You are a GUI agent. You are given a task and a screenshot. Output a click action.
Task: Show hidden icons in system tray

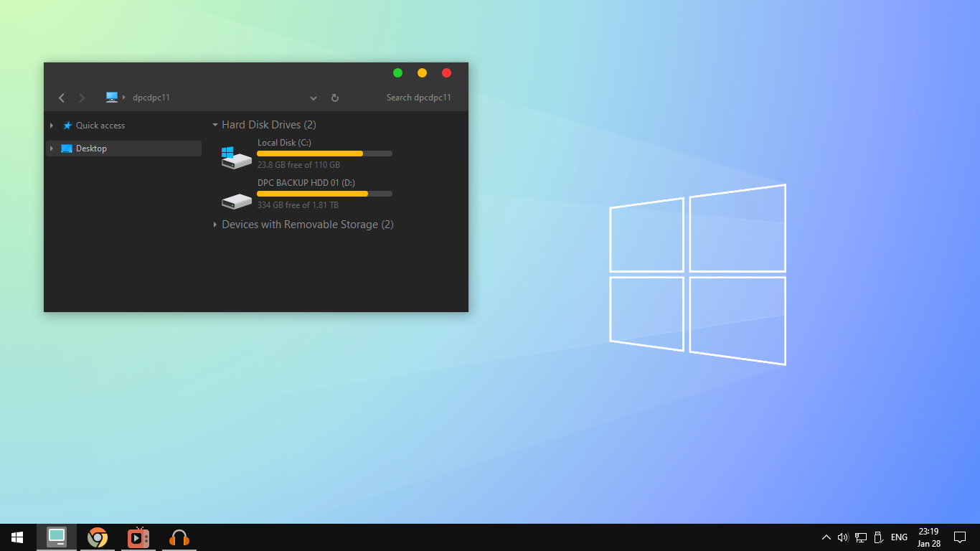(826, 537)
